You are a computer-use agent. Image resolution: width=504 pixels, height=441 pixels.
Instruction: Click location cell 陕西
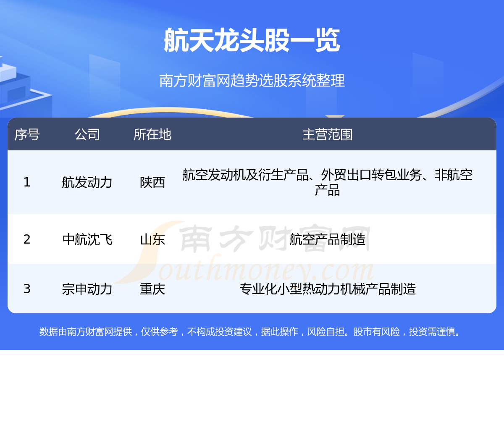tap(152, 182)
